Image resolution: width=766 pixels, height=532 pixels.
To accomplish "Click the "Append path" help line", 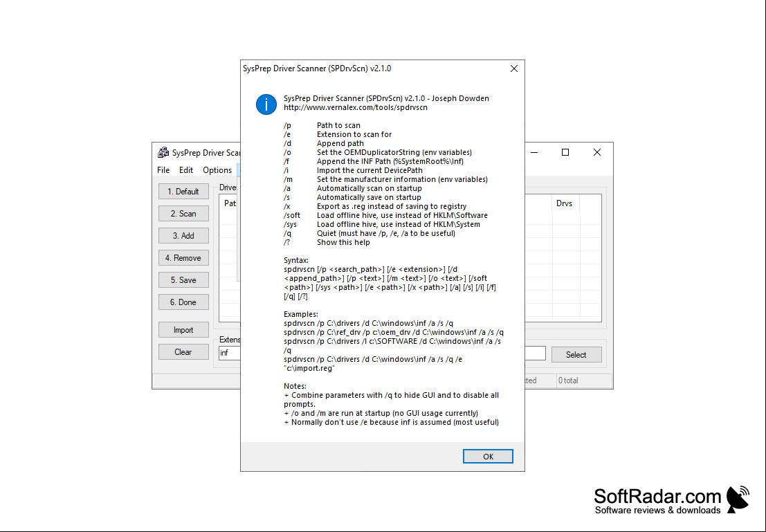I will pyautogui.click(x=340, y=144).
